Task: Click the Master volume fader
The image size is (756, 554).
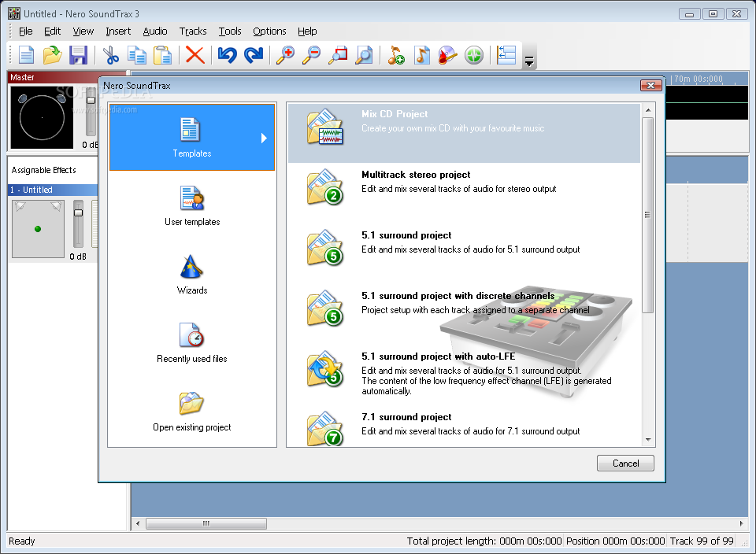Action: [91, 100]
